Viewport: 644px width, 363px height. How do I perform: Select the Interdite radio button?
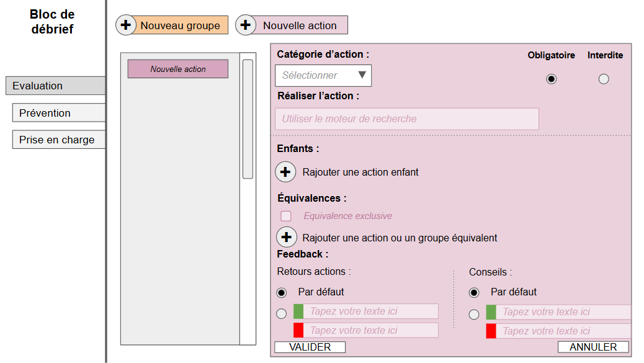click(604, 79)
